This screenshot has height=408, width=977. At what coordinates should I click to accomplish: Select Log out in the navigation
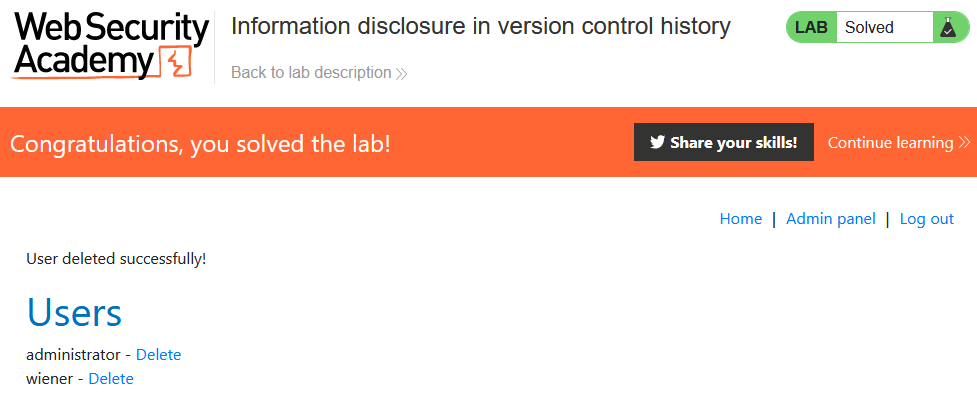pyautogui.click(x=927, y=219)
